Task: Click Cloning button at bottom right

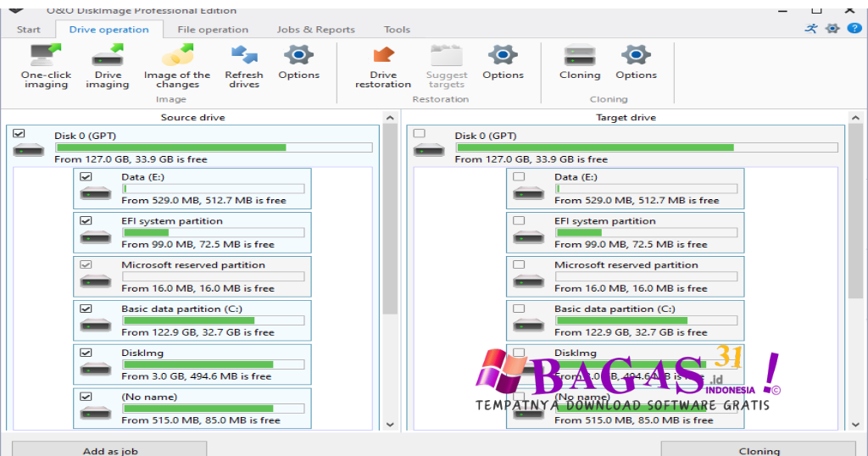Action: coord(759,449)
